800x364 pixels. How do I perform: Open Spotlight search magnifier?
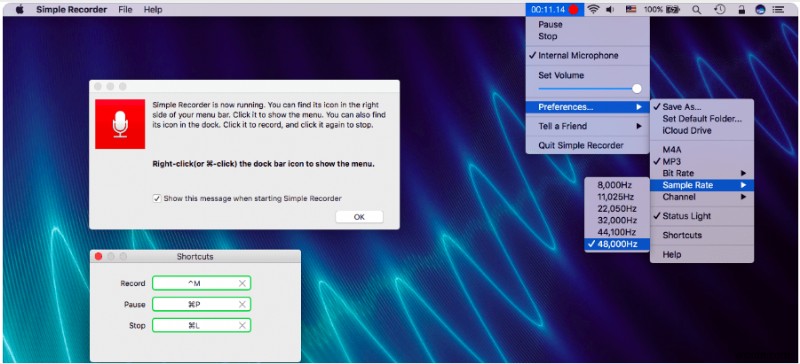click(696, 10)
